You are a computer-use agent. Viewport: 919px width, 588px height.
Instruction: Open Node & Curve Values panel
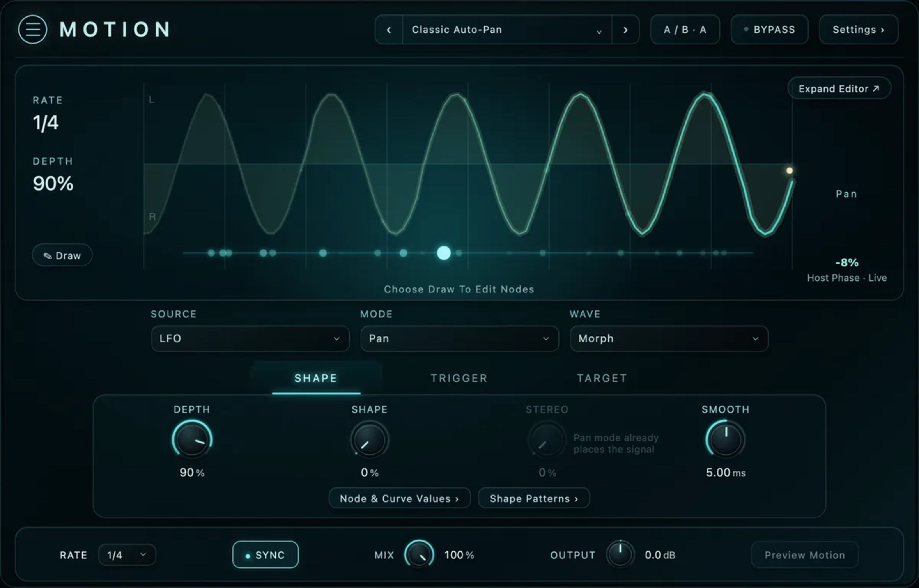[x=400, y=498]
